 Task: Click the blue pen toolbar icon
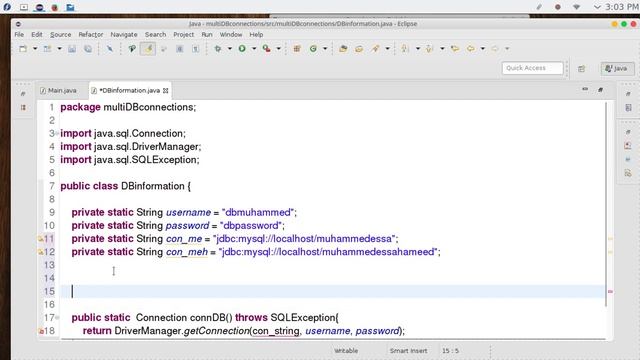110,49
